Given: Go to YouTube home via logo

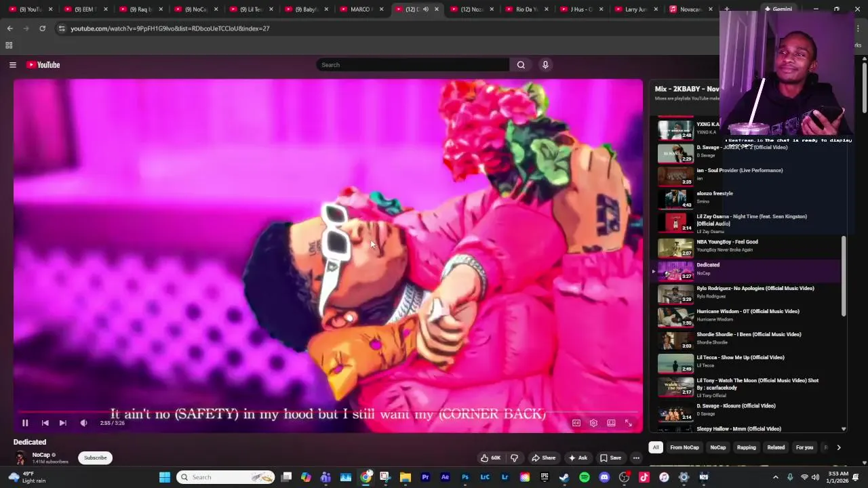Looking at the screenshot, I should [43, 65].
